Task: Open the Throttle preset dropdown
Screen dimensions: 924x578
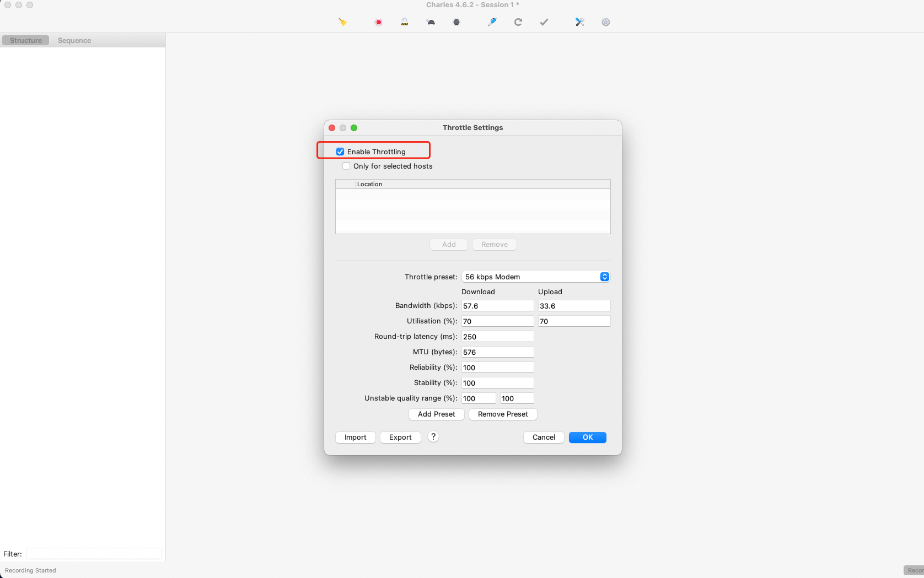Action: pyautogui.click(x=536, y=277)
